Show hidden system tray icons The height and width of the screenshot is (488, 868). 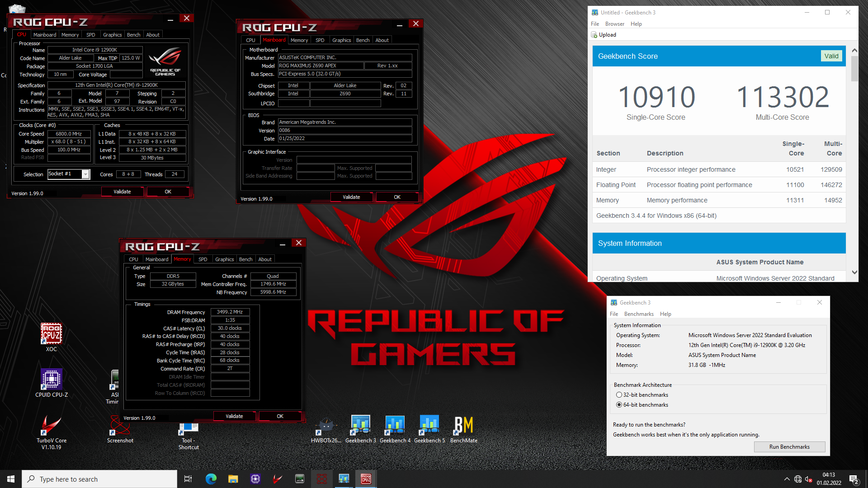[787, 479]
